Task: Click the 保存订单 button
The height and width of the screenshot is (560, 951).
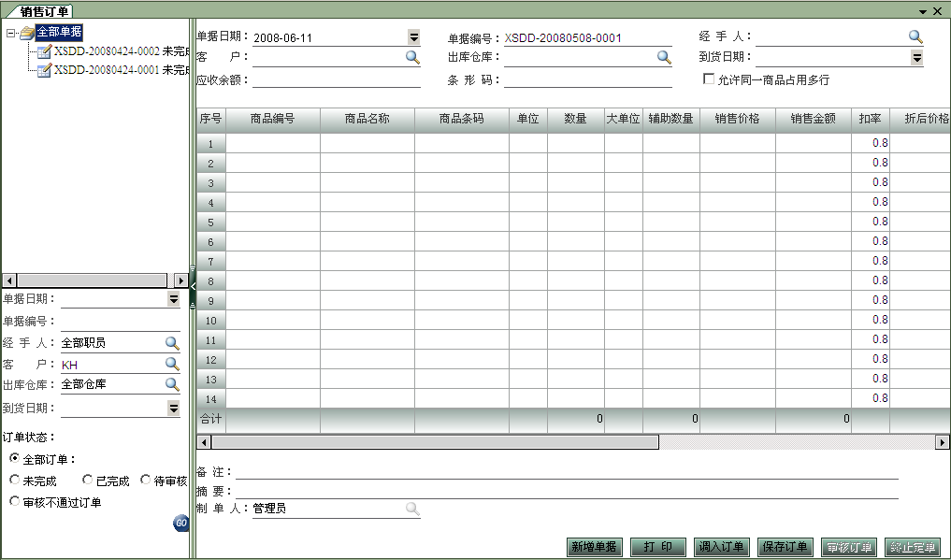Action: [785, 547]
